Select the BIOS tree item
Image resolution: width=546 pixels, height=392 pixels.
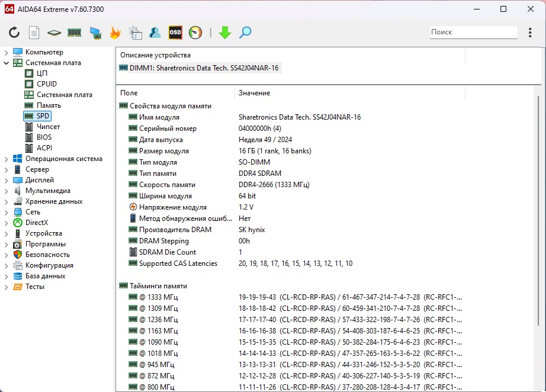44,137
